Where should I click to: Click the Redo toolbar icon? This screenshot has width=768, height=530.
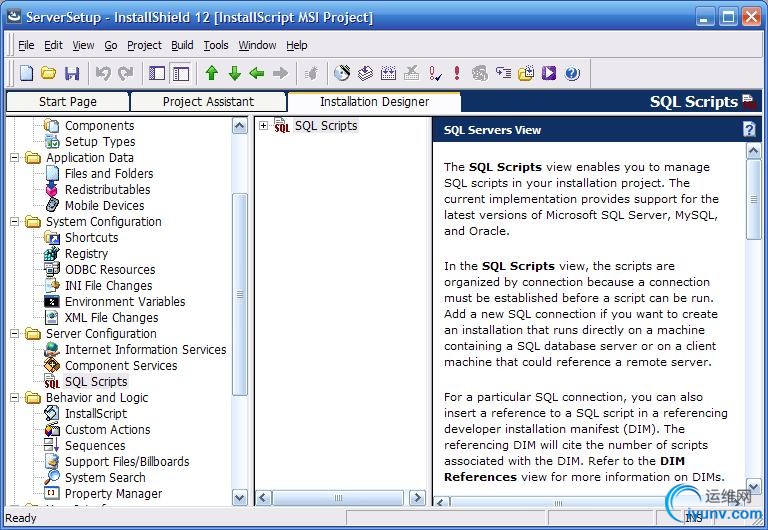coord(126,73)
